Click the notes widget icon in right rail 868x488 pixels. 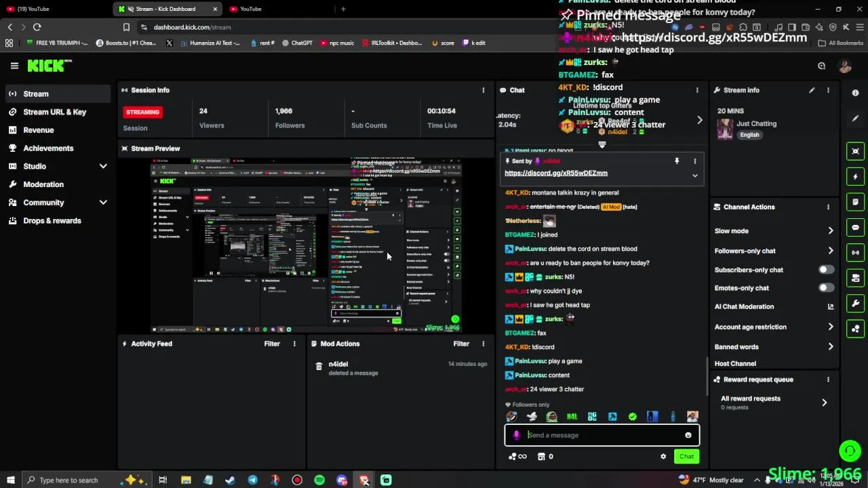click(856, 202)
